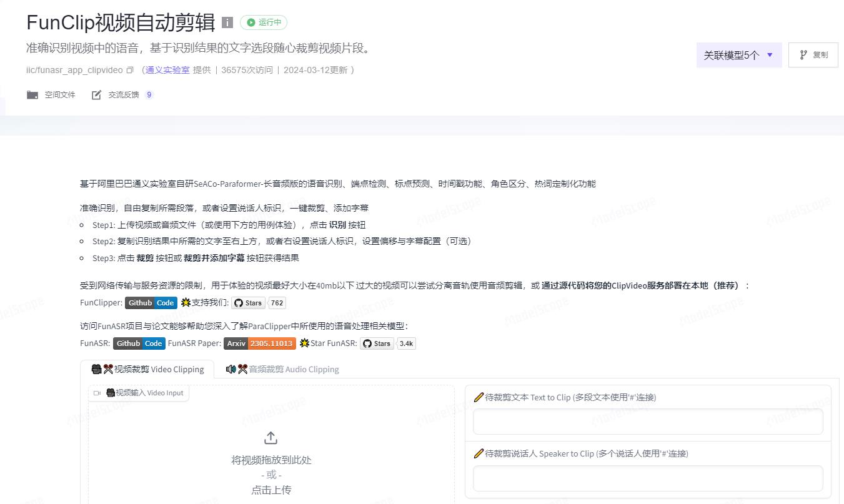This screenshot has width=844, height=504.
Task: Click the pencil icon before Speaker to Clip
Action: [479, 453]
